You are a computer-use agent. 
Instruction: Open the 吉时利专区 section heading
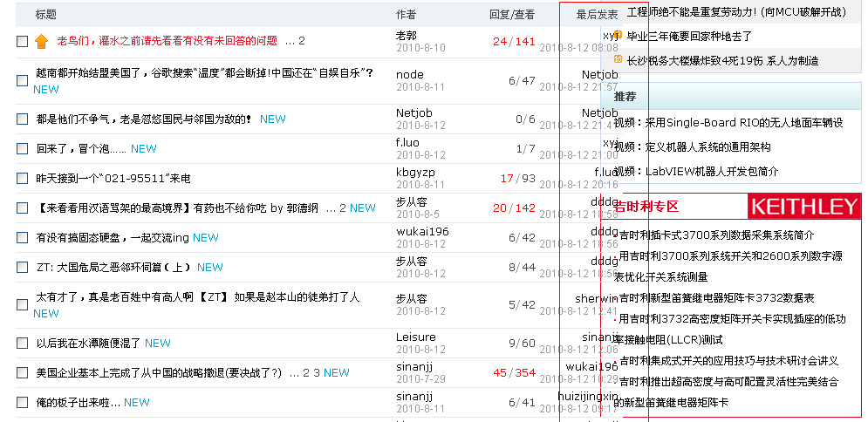[x=646, y=207]
